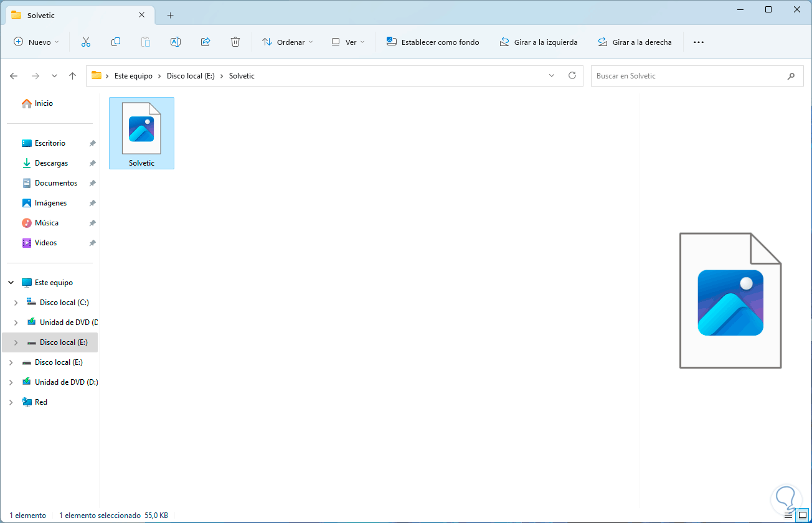
Task: Switch to large icons view in status bar
Action: (802, 516)
